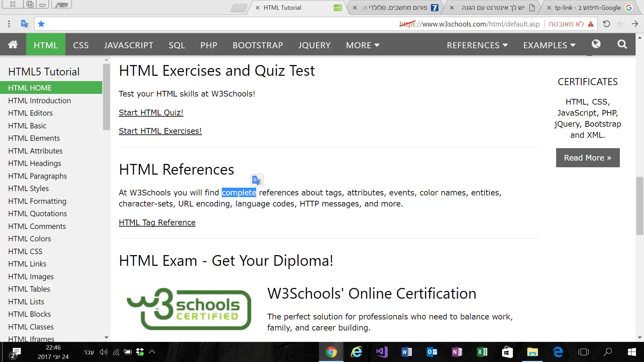Open the Chrome three-dot menu
The height and width of the screenshot is (362, 644).
click(9, 24)
